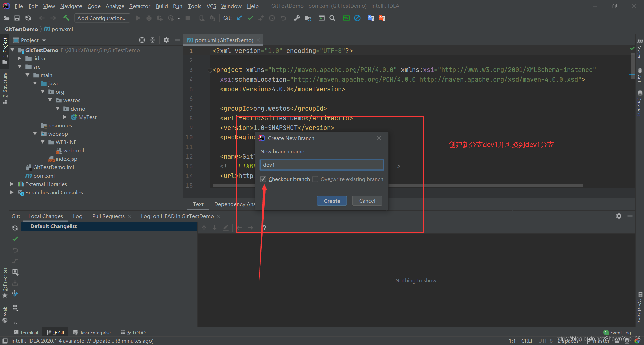Click Cancel in Create New Branch dialog
The height and width of the screenshot is (345, 644).
coord(367,201)
